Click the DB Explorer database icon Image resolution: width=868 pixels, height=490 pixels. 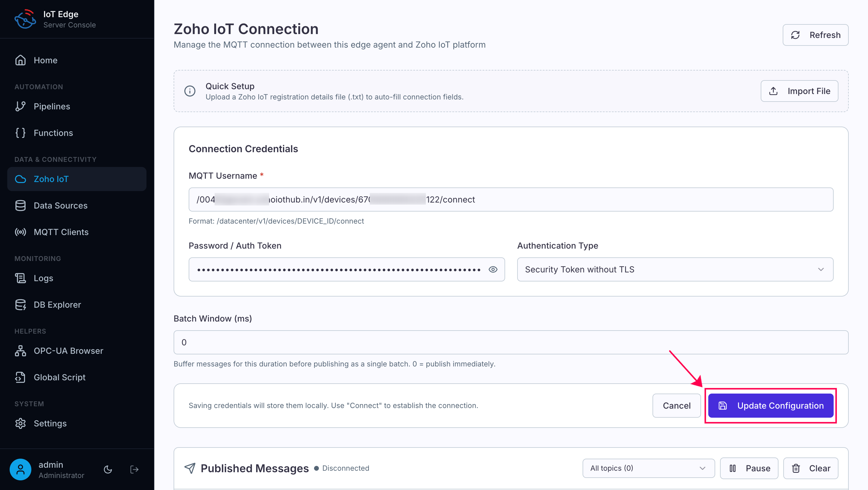[20, 305]
